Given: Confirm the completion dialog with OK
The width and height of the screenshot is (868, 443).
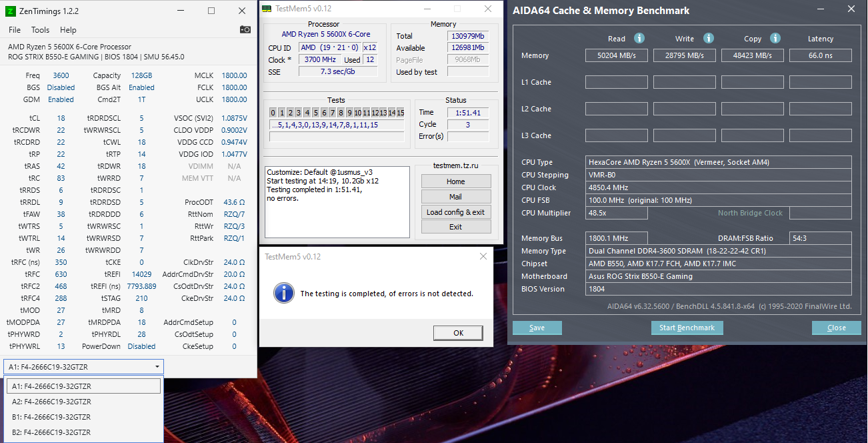Looking at the screenshot, I should coord(458,333).
